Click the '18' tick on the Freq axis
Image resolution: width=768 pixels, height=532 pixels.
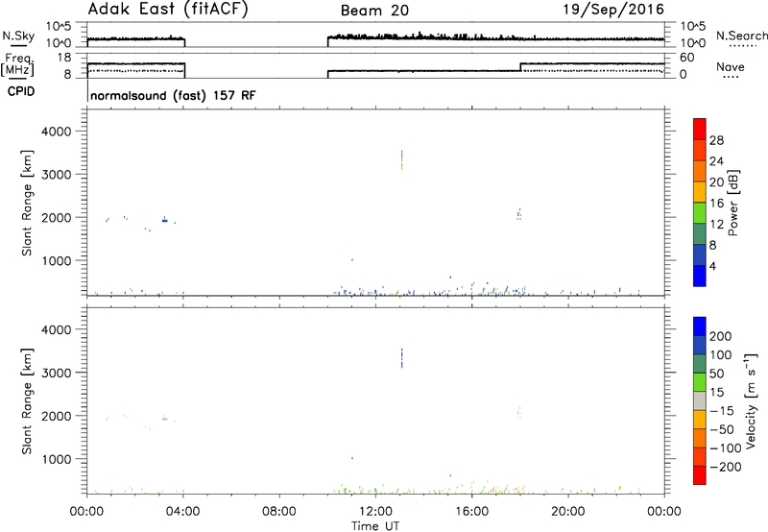63,58
